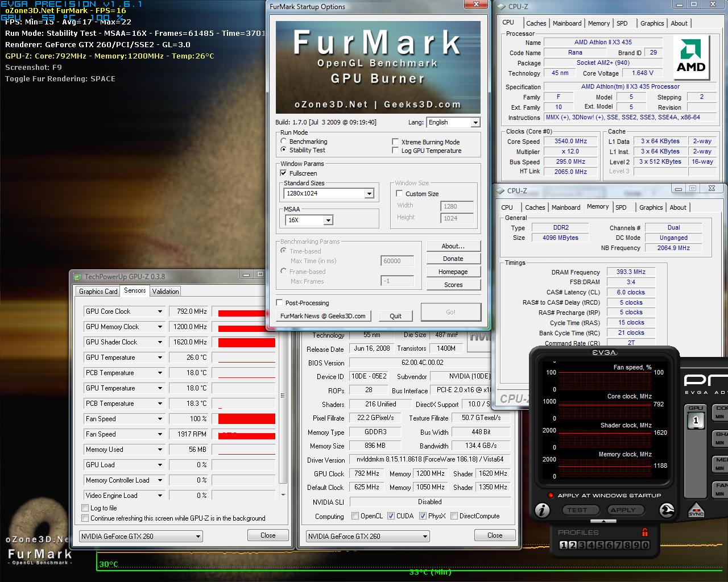
Task: Toggle the PhysX checkbox in GPU-Z
Action: tap(423, 516)
